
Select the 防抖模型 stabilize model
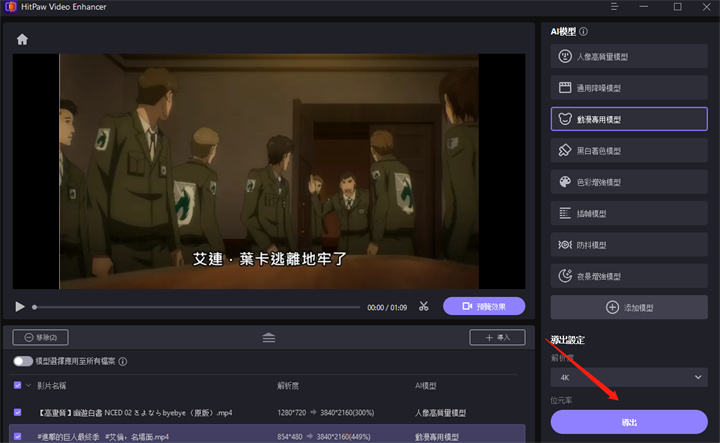point(629,245)
